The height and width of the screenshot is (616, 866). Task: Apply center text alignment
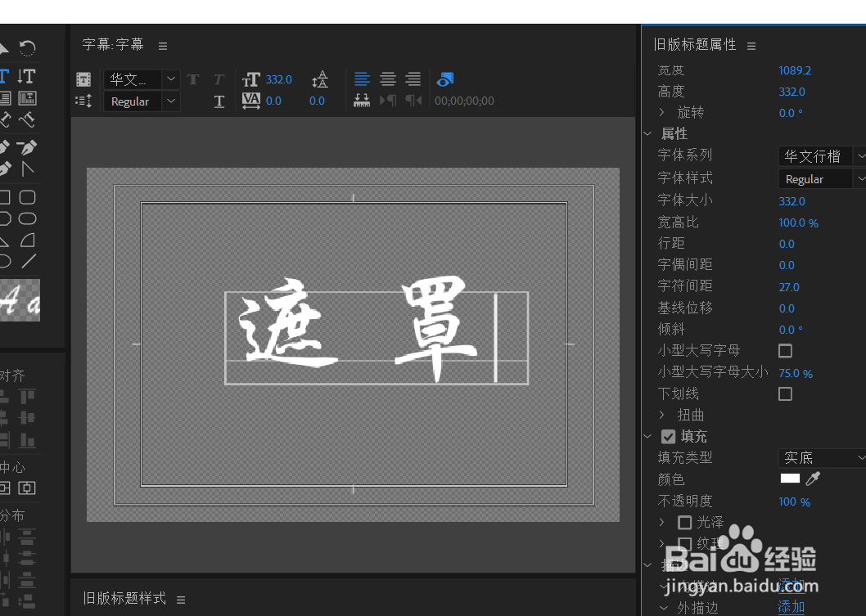(x=387, y=79)
